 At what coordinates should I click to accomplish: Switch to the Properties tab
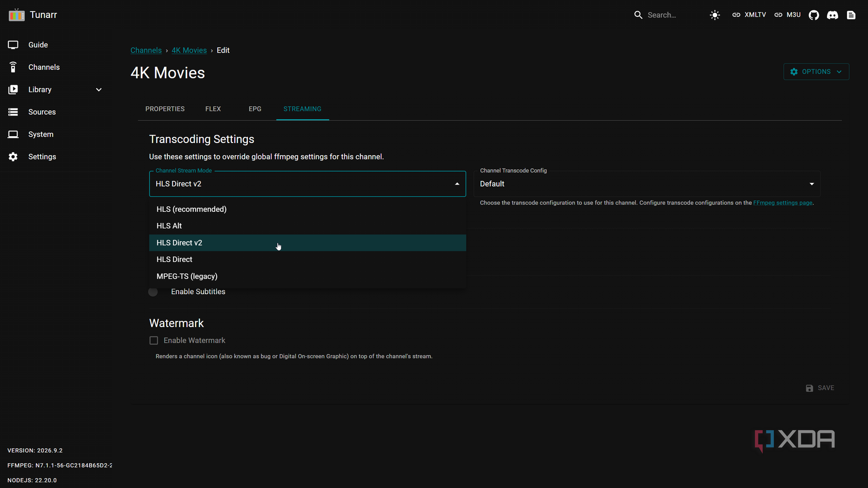(x=165, y=109)
